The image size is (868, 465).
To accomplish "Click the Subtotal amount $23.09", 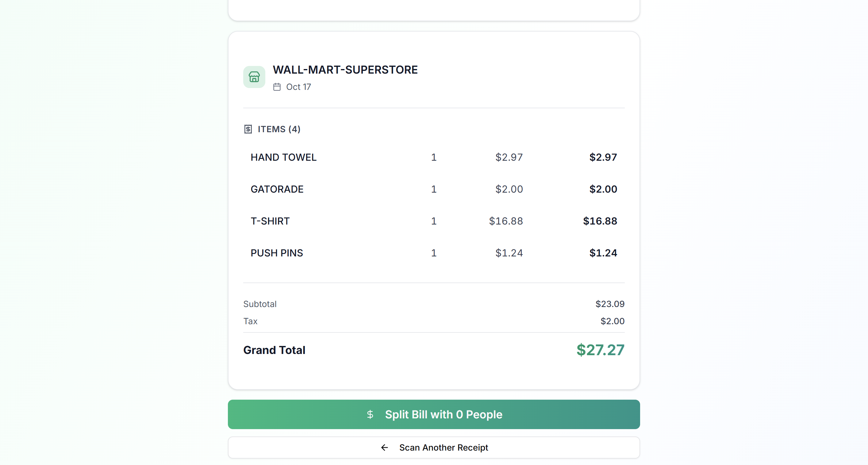I will click(x=610, y=304).
